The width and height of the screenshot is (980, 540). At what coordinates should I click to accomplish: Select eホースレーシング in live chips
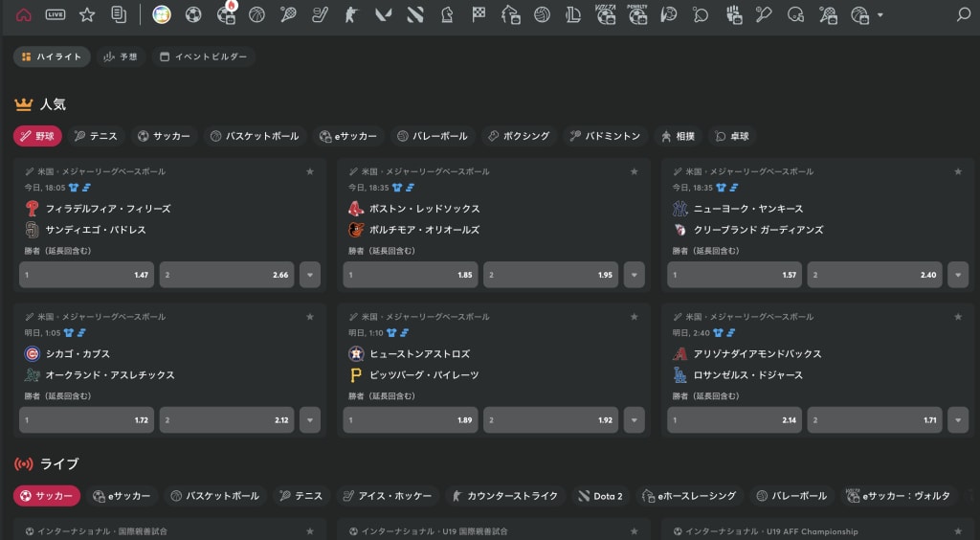(690, 496)
